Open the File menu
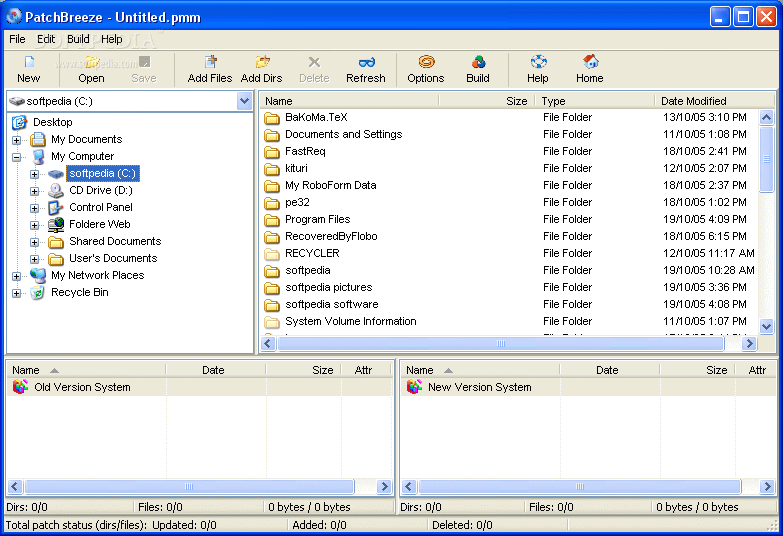The image size is (783, 536). pos(17,39)
